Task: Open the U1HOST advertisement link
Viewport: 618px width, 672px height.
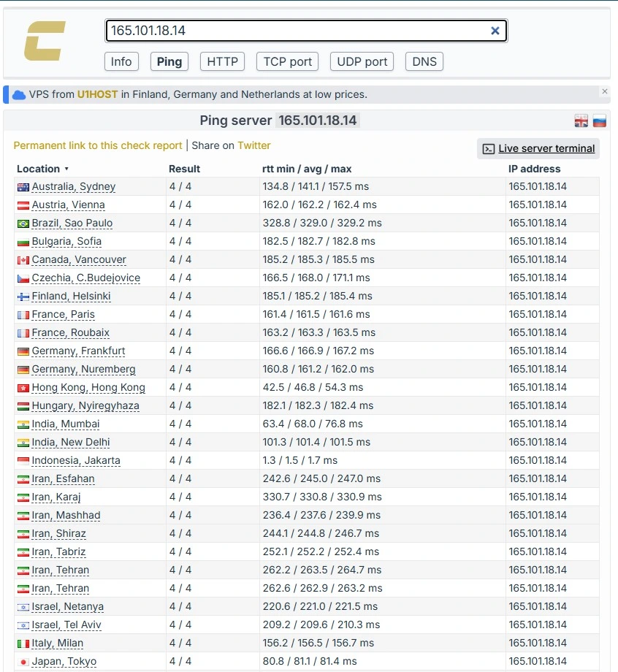Action: pos(97,94)
